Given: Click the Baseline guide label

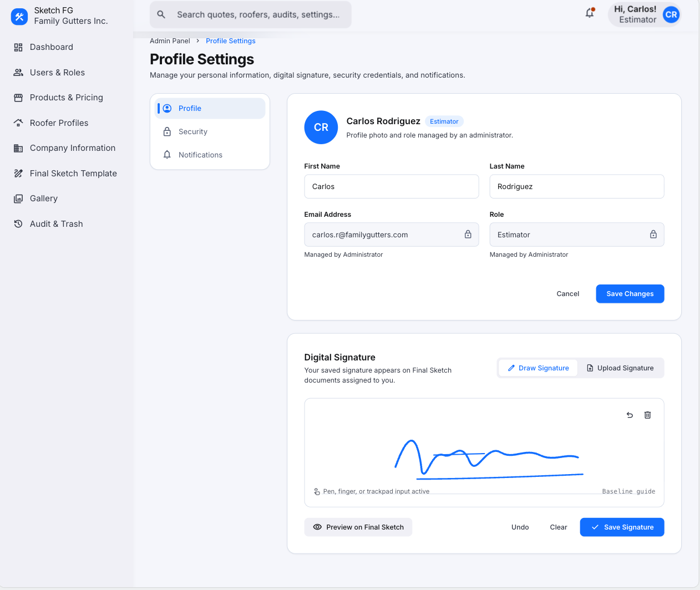Looking at the screenshot, I should pyautogui.click(x=628, y=491).
